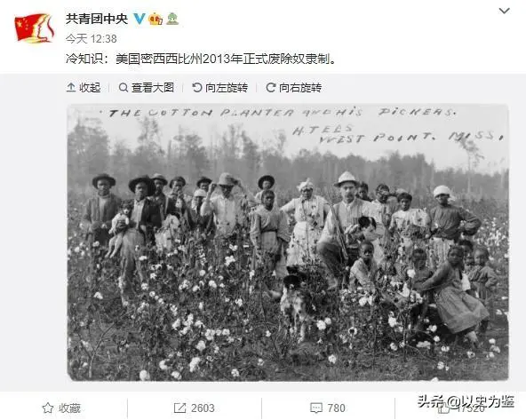Click the cotton field photo thumbnail

[288, 242]
